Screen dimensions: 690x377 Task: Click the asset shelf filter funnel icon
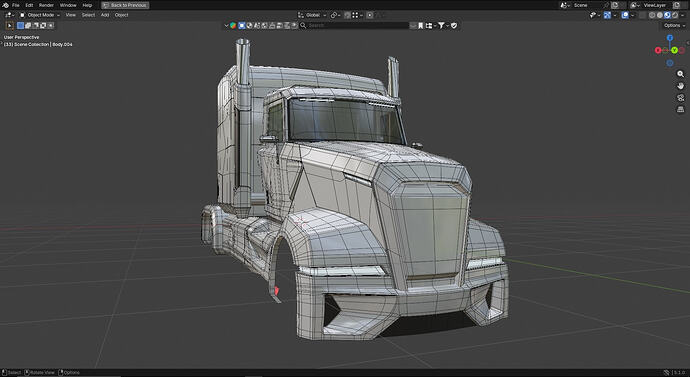point(441,26)
